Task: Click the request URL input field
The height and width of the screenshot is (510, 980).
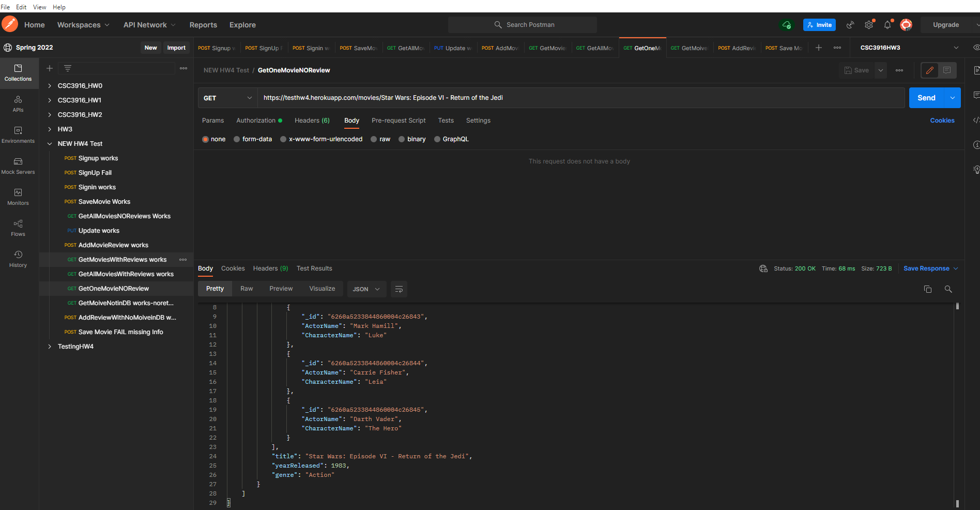Action: [x=465, y=97]
